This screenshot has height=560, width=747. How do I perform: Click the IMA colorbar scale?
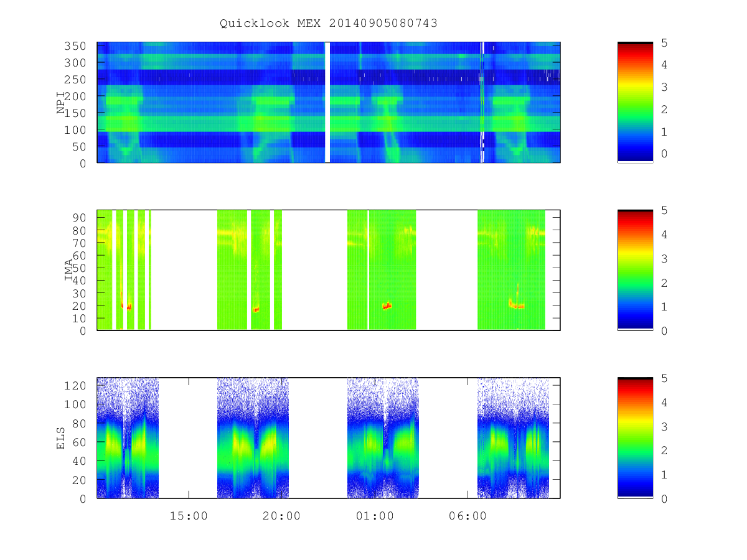click(635, 270)
